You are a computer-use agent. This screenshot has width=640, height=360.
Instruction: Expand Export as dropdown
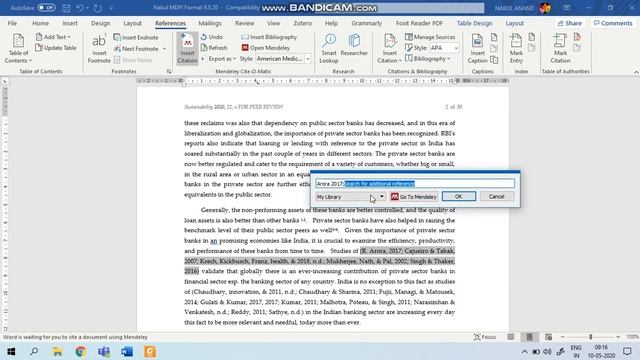(x=219, y=59)
